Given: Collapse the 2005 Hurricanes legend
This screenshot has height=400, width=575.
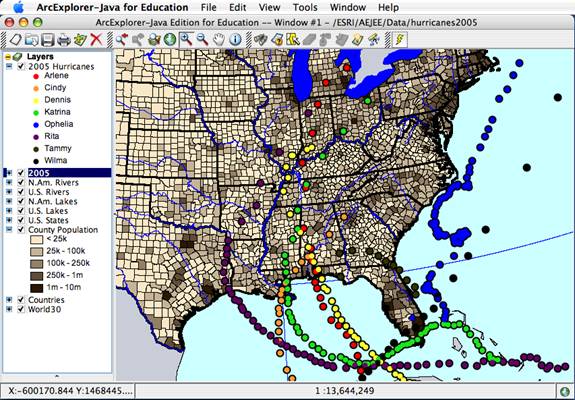Looking at the screenshot, I should click(x=9, y=67).
